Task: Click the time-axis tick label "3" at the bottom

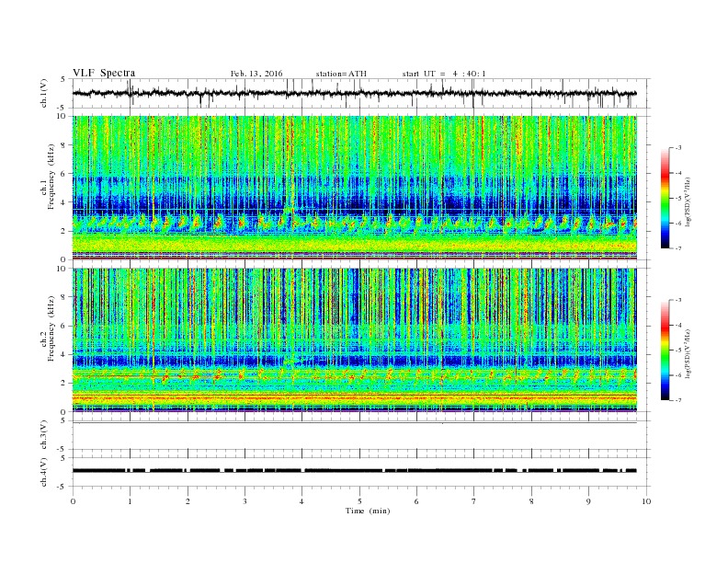Action: coord(245,501)
